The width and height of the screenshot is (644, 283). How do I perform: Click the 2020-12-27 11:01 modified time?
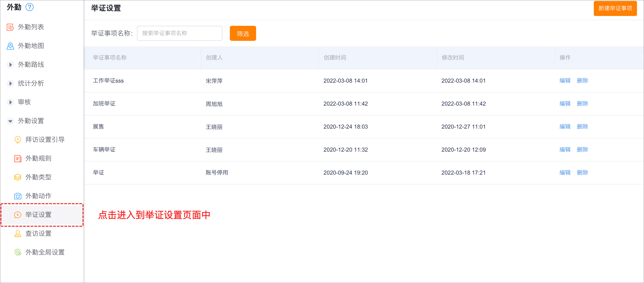(463, 127)
